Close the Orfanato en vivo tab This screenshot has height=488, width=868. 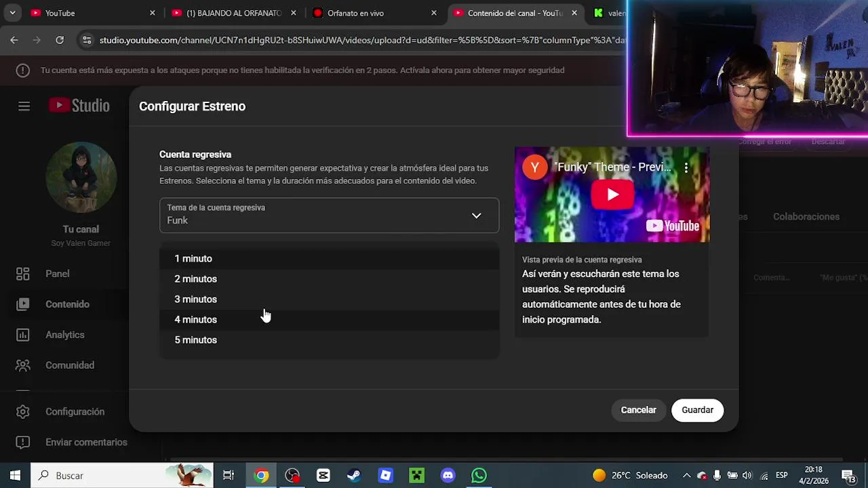coord(434,13)
